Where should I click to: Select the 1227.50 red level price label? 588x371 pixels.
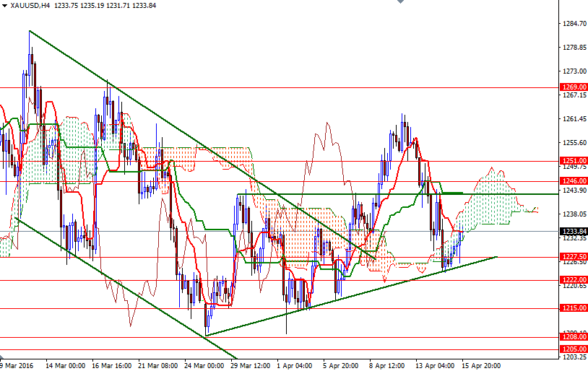(x=574, y=257)
